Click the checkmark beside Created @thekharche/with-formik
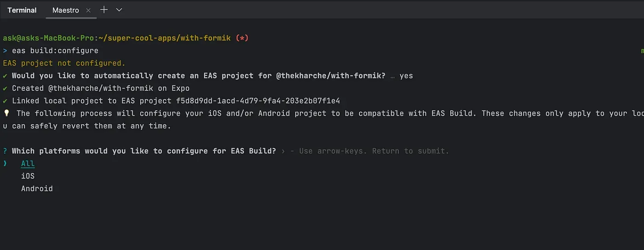This screenshot has height=250, width=644. [5, 88]
